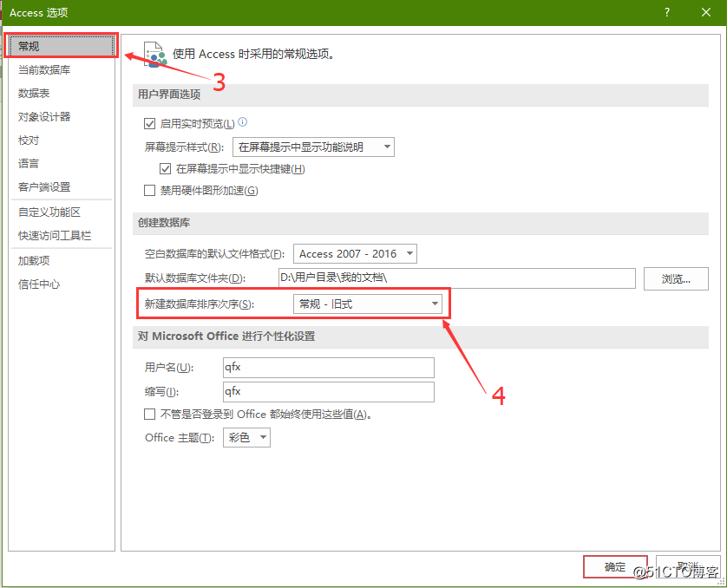Click the 浏览... button
Screen dimensions: 727x588
click(x=676, y=278)
